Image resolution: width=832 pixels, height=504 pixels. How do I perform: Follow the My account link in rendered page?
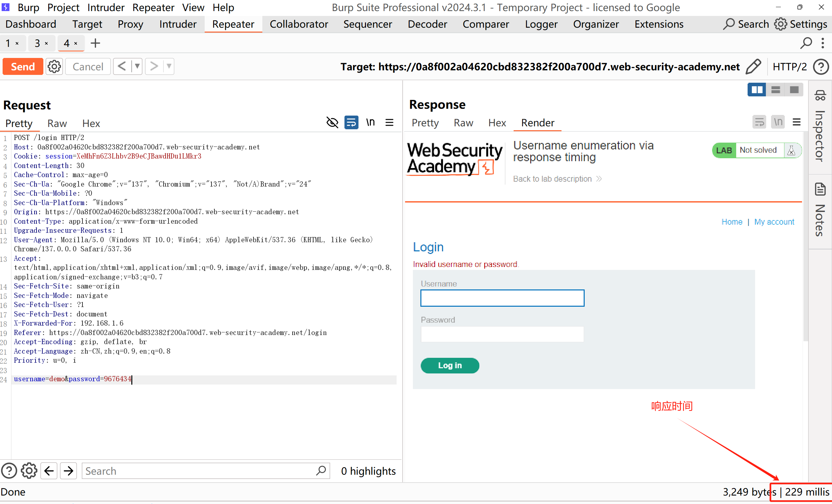click(774, 222)
